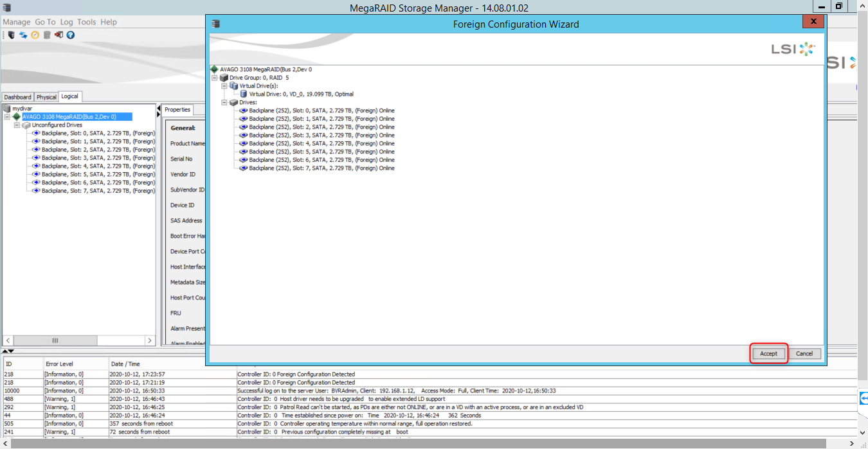Click Slot 3 drive icon in left tree
The width and height of the screenshot is (868, 449).
coord(37,158)
